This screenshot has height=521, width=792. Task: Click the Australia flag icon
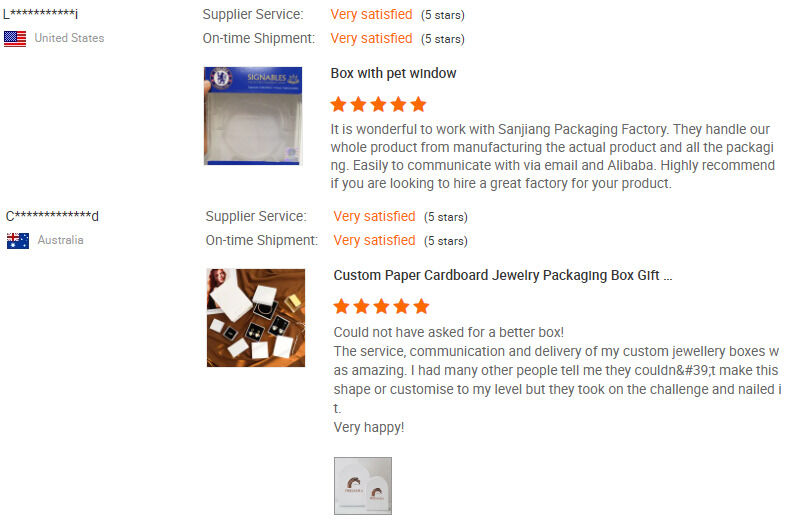[x=18, y=241]
